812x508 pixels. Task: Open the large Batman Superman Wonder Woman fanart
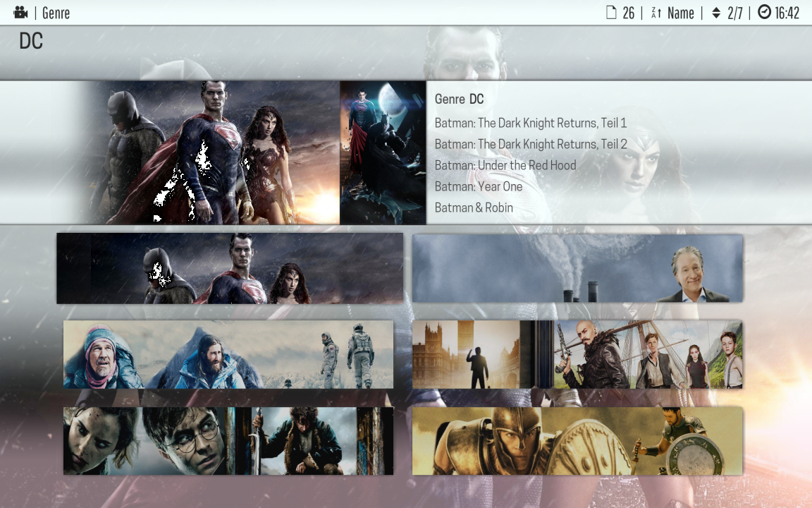(x=212, y=152)
